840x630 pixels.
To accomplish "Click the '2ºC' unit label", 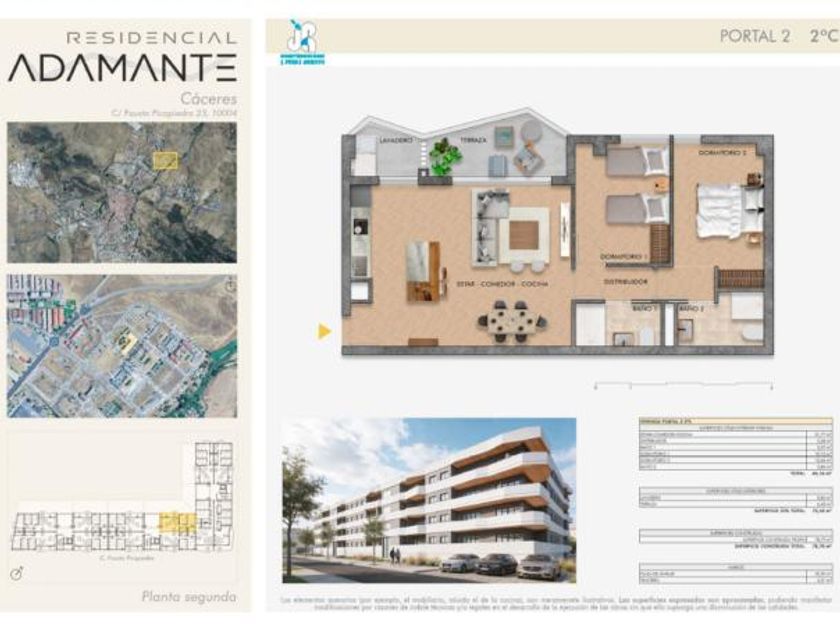I will coord(823,36).
